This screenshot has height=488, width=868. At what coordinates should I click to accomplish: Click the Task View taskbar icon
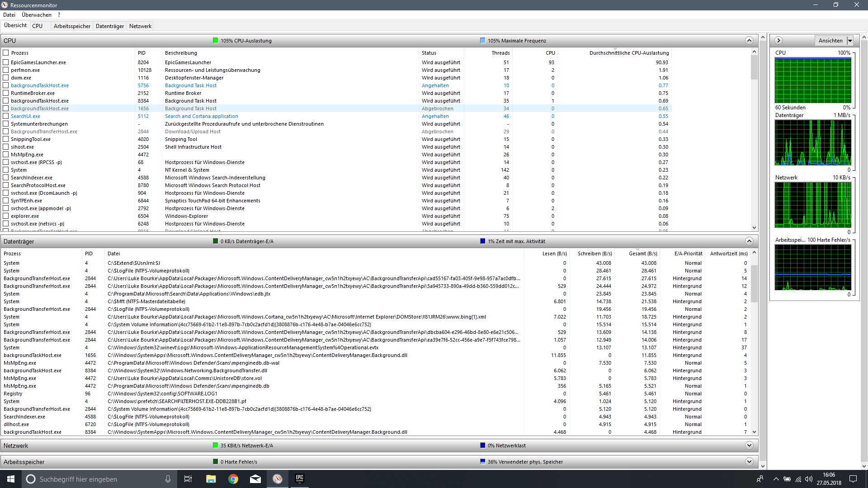tap(188, 479)
